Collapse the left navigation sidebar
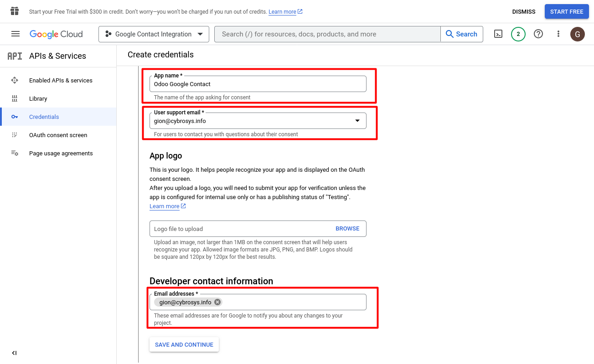 tap(14, 353)
